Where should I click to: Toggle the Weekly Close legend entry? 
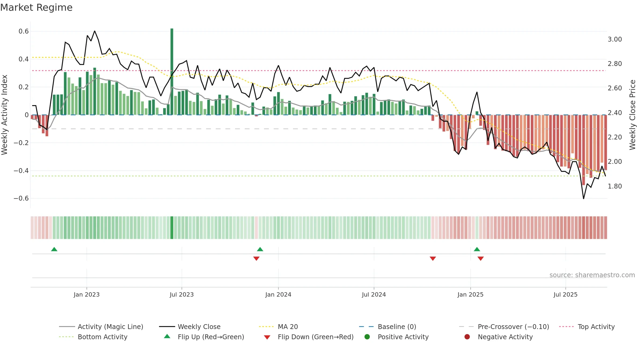pos(190,327)
